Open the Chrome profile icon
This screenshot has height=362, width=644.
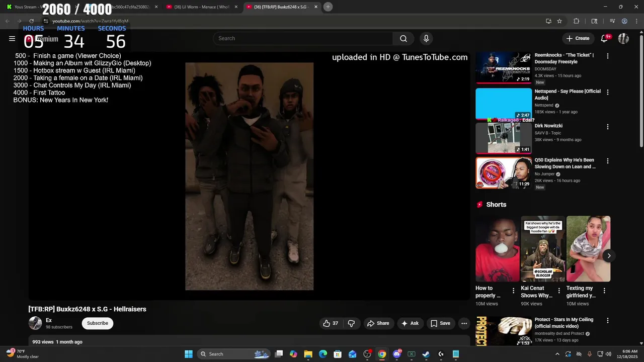tap(624, 21)
